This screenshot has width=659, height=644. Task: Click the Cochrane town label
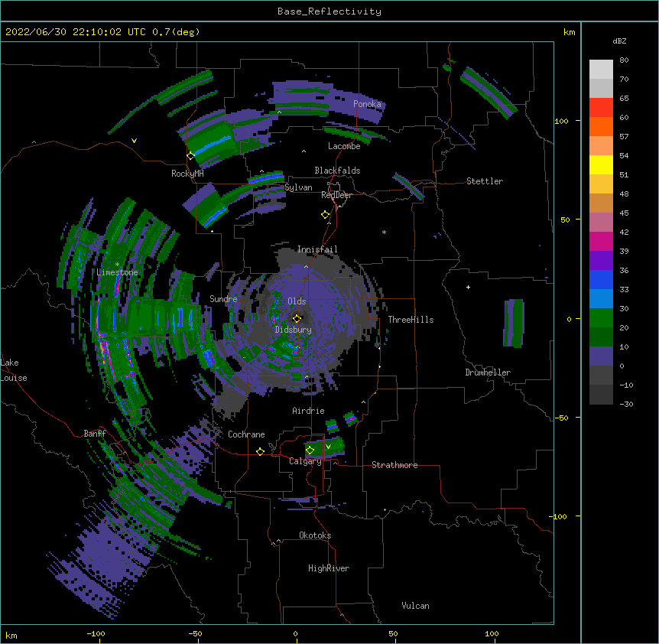point(246,434)
